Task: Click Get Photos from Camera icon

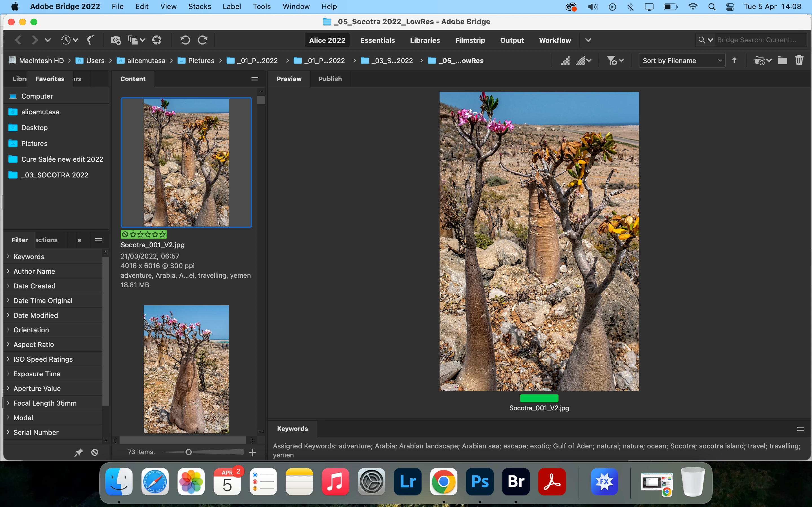Action: pos(116,40)
